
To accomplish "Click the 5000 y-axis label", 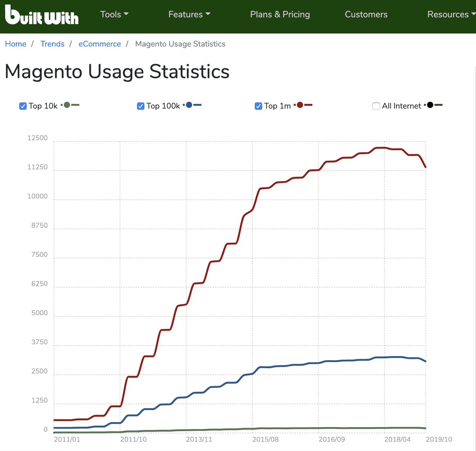I will coord(39,313).
